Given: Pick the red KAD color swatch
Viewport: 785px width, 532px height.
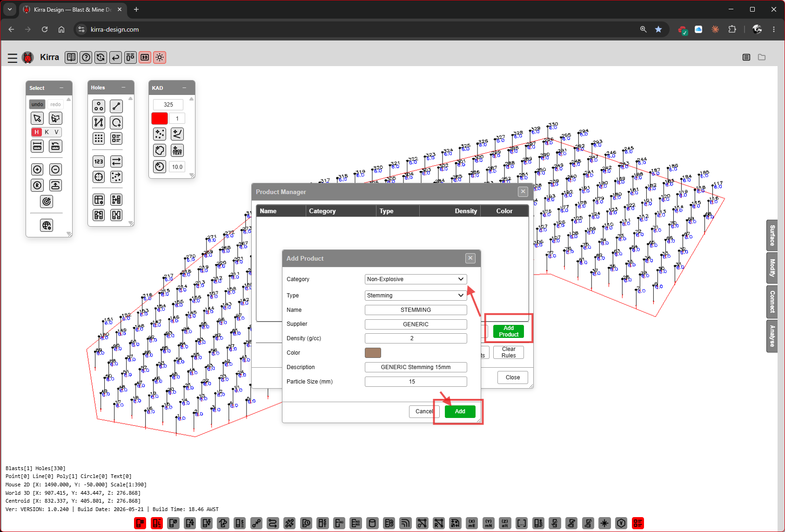Looking at the screenshot, I should 160,118.
